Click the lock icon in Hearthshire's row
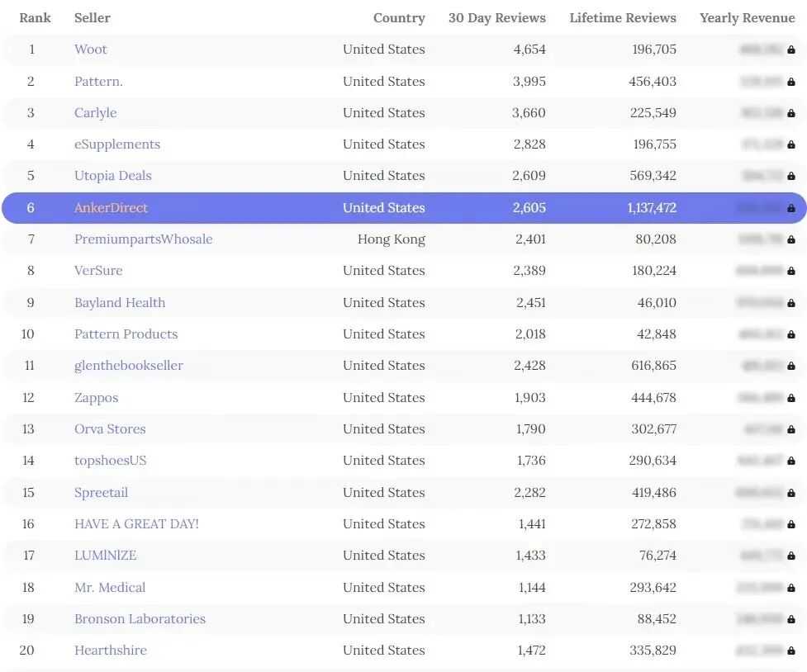The width and height of the screenshot is (807, 672). pyautogui.click(x=791, y=651)
